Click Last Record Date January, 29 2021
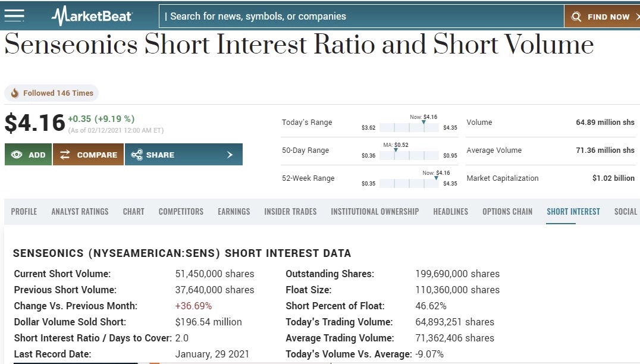This screenshot has width=640, height=364. click(212, 354)
